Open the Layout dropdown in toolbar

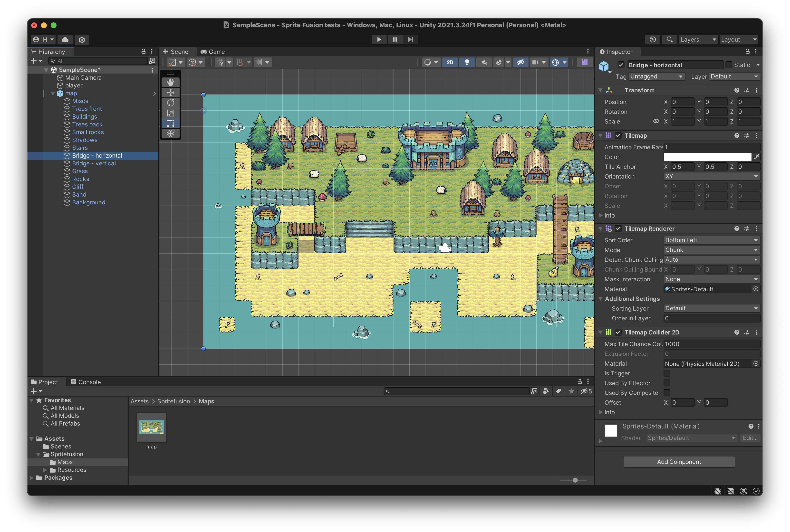click(x=739, y=39)
